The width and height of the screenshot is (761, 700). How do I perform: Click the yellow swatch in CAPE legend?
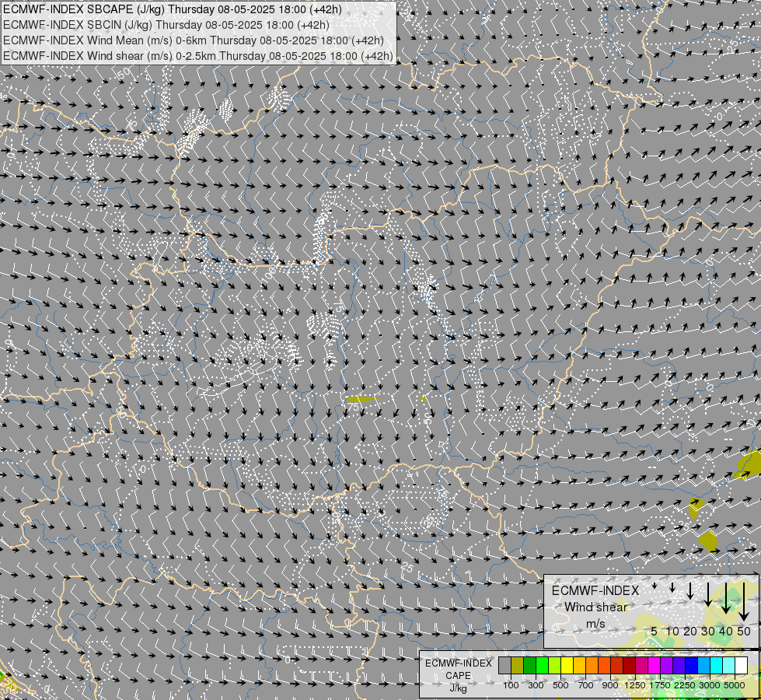(x=567, y=665)
